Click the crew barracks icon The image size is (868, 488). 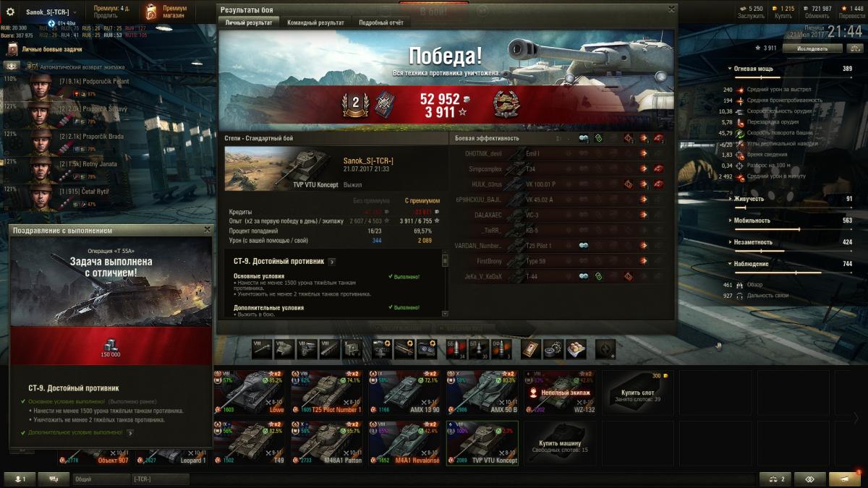[x=13, y=65]
